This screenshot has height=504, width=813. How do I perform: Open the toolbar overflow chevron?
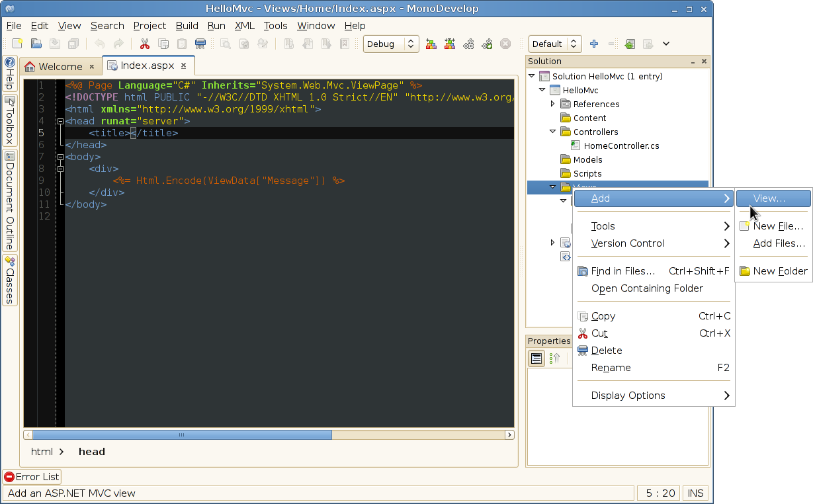(666, 44)
